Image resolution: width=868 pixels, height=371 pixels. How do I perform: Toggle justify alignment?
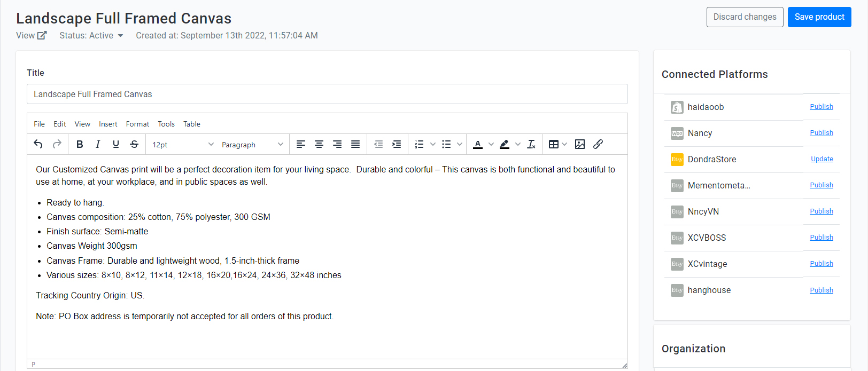(355, 144)
